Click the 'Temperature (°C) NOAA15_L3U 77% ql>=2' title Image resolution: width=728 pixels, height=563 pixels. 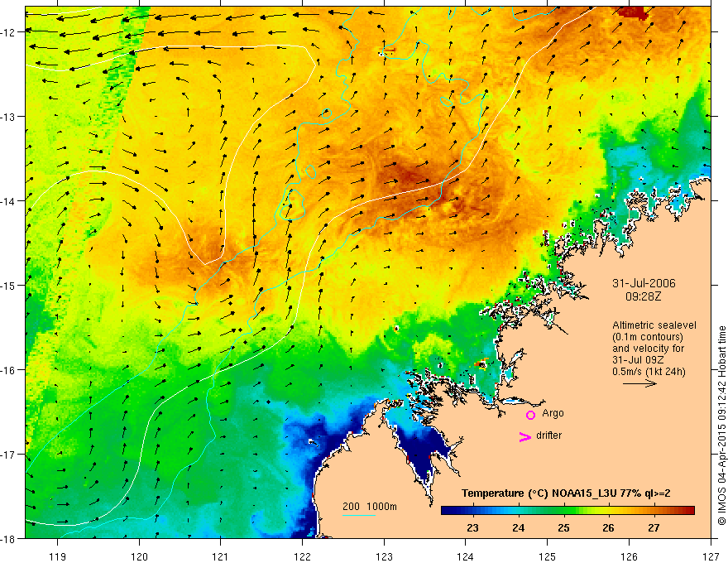[566, 493]
